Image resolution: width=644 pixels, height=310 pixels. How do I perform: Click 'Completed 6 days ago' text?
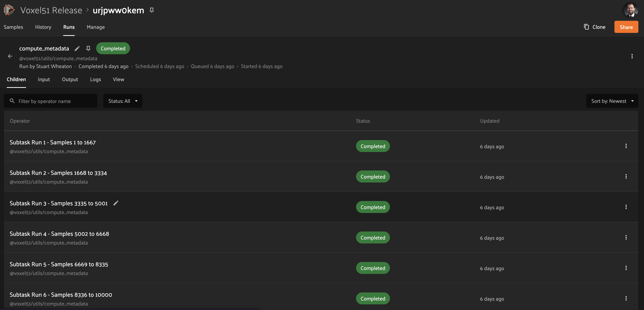pyautogui.click(x=103, y=66)
